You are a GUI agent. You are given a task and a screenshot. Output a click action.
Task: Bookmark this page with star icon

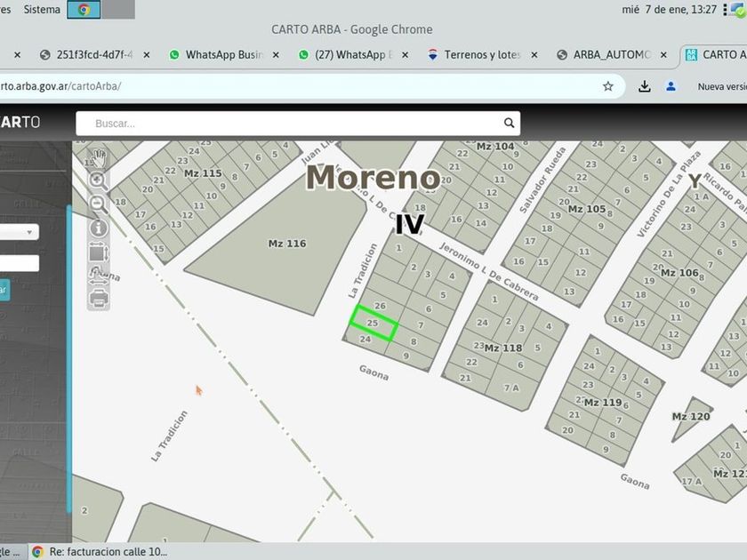coord(608,86)
